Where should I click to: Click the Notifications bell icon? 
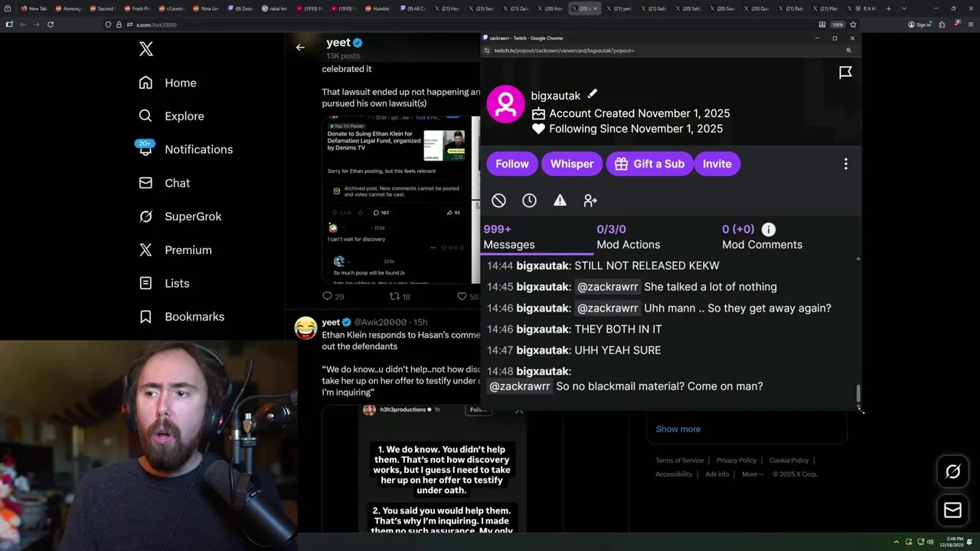point(145,150)
